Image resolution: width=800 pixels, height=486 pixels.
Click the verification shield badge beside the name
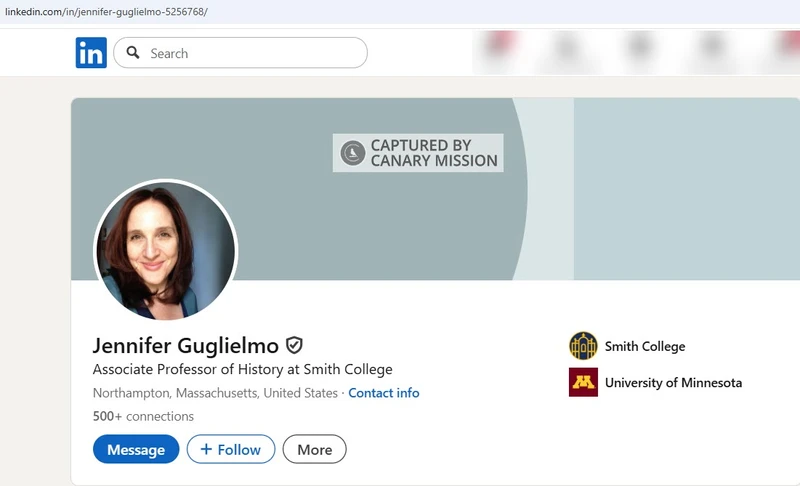pos(294,345)
